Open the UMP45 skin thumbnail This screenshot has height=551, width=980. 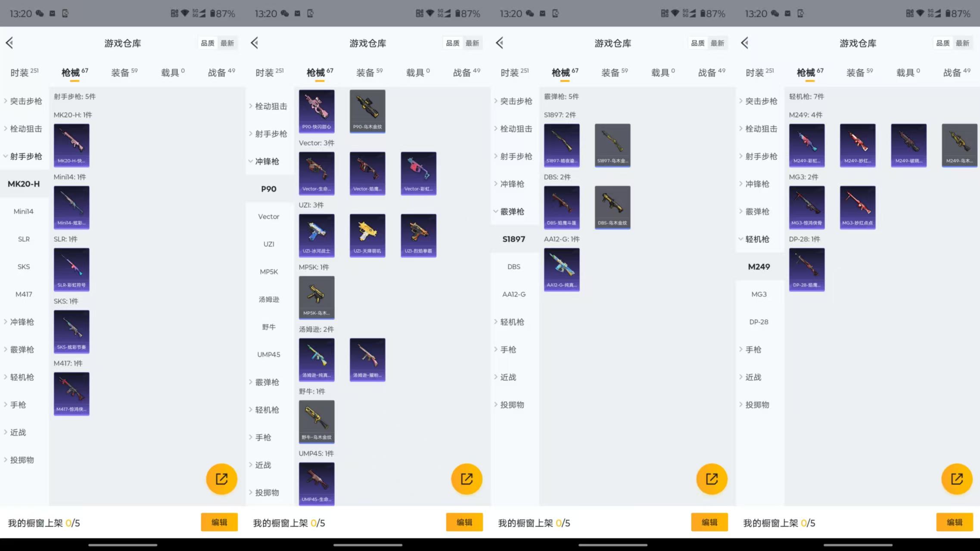[317, 483]
